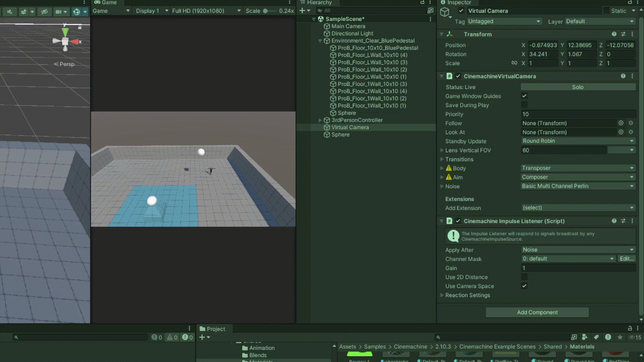This screenshot has width=644, height=362.
Task: Adjust the Game view Scale slider
Action: [x=266, y=11]
